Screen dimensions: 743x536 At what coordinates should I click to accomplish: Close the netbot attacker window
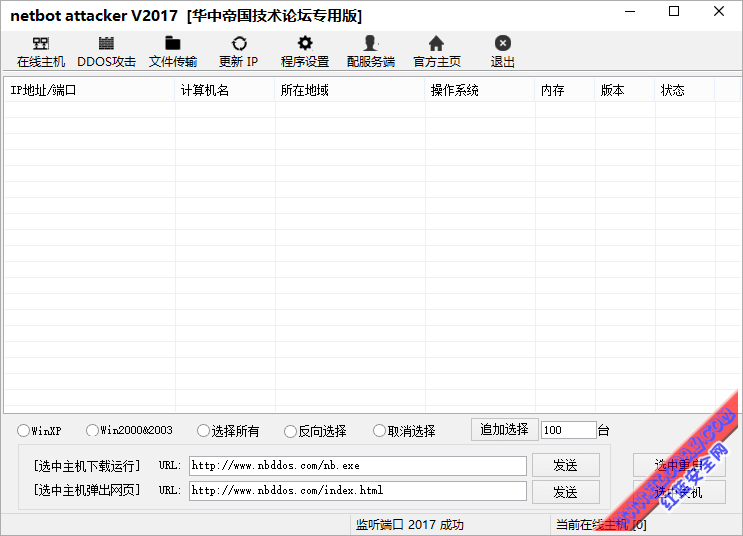tap(718, 11)
